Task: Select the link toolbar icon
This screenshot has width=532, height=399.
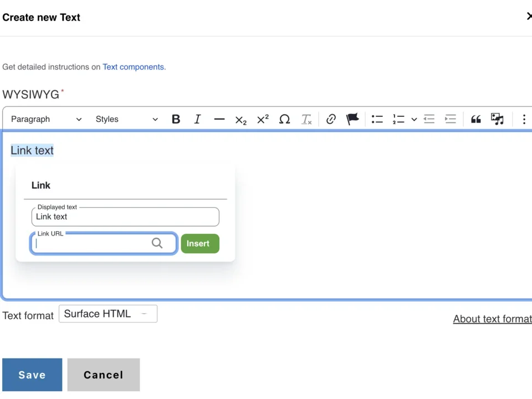Action: point(331,119)
